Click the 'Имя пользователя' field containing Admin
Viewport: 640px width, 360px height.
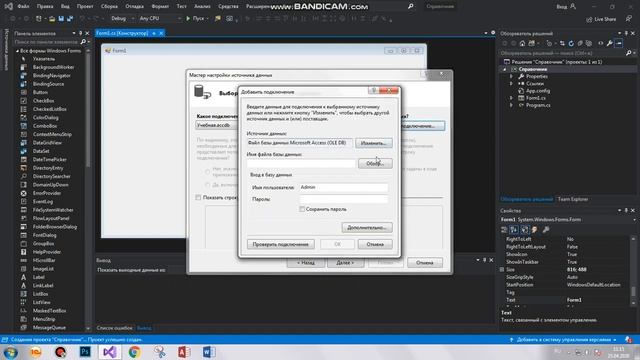(x=344, y=187)
